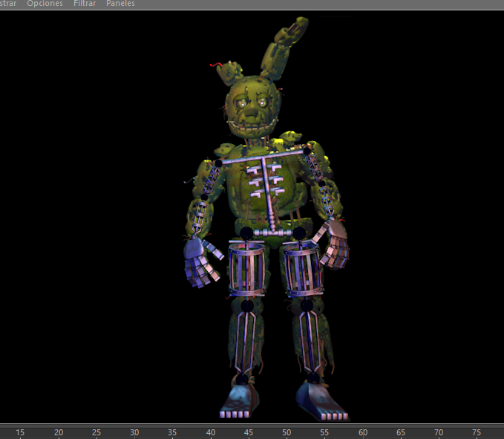
Task: Jump to frame 70 on timeline
Action: pyautogui.click(x=439, y=432)
